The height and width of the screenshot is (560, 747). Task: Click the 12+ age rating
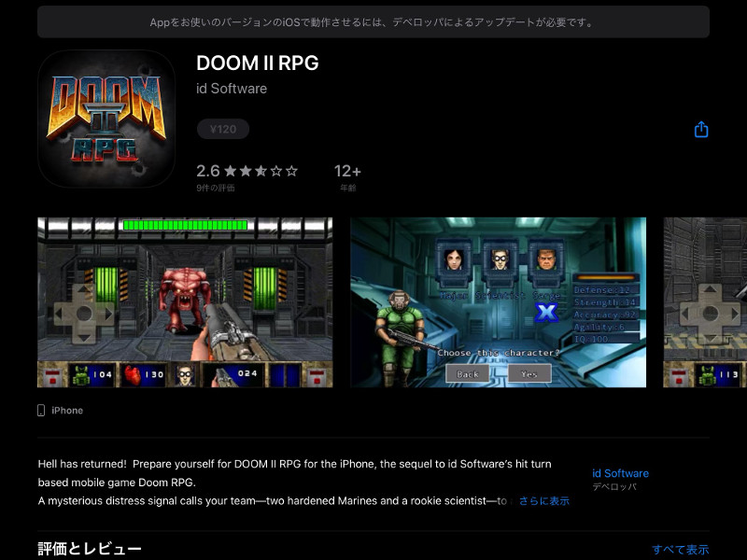coord(347,171)
